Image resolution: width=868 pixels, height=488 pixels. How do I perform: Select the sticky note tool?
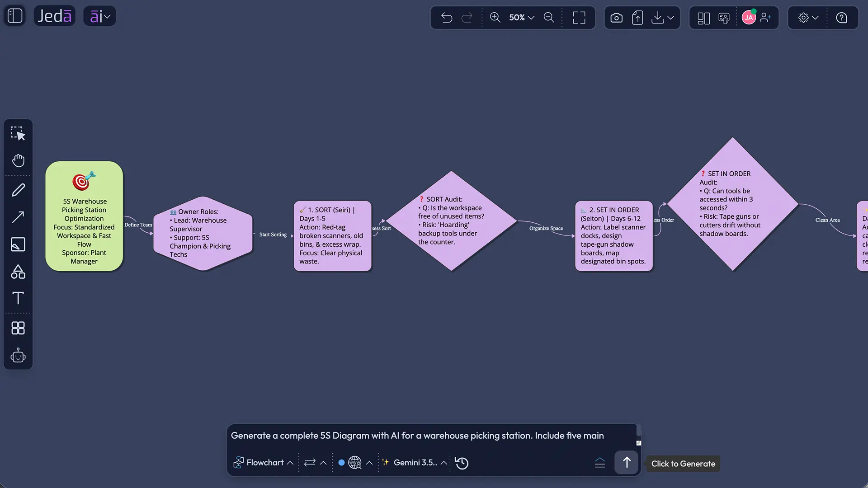point(18,244)
